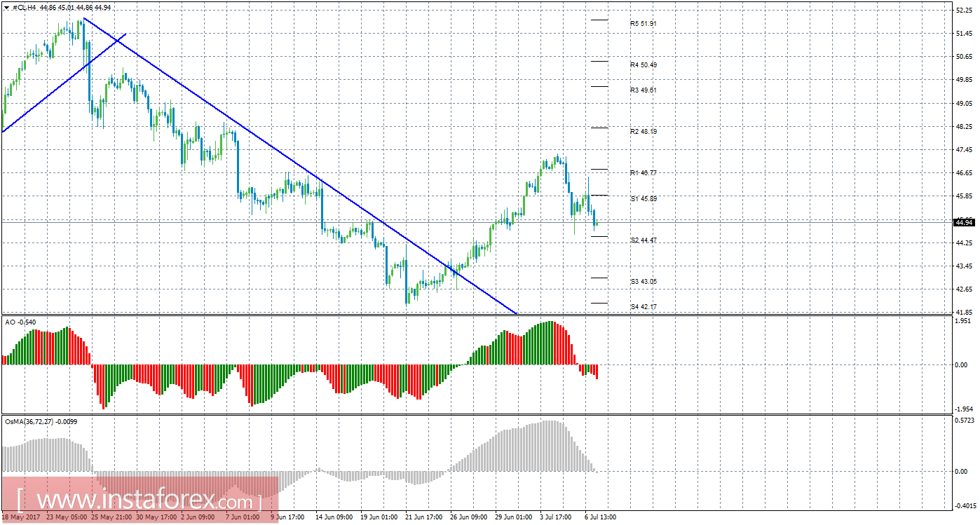The width and height of the screenshot is (980, 525).
Task: Click the small triangle beside the #CL,H4 title
Action: pyautogui.click(x=7, y=8)
